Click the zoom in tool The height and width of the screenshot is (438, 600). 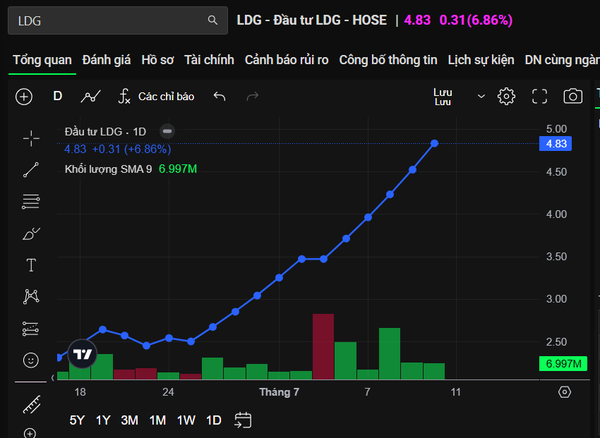tap(30, 433)
